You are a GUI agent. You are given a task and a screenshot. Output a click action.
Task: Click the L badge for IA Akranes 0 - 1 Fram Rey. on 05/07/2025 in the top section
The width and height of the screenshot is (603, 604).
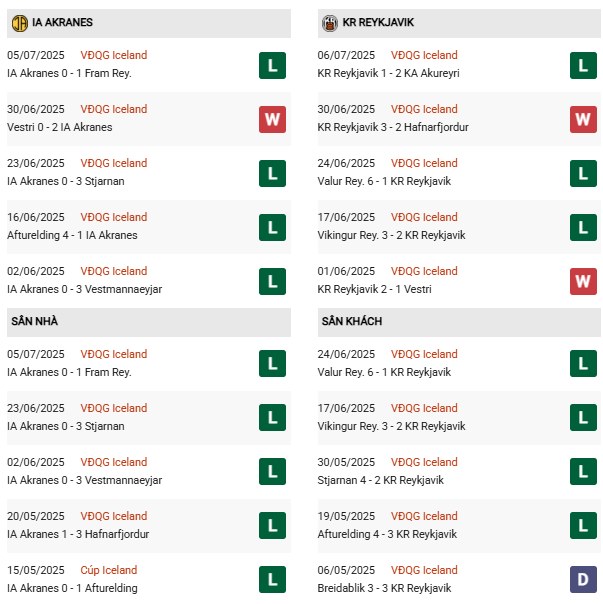(271, 65)
